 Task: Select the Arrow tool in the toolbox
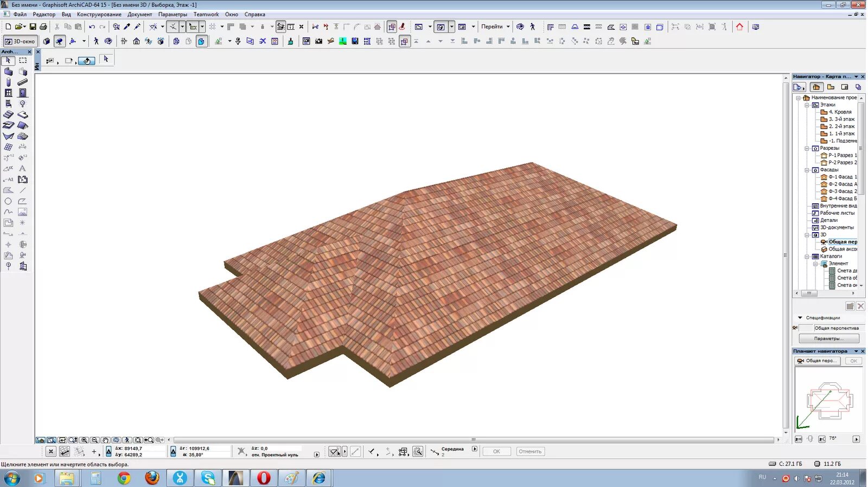[x=8, y=61]
